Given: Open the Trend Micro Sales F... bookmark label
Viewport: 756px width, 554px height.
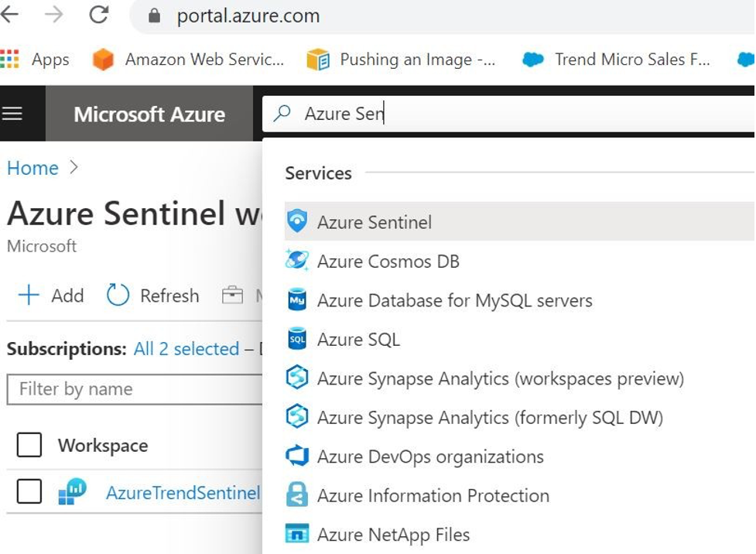Looking at the screenshot, I should pyautogui.click(x=632, y=60).
